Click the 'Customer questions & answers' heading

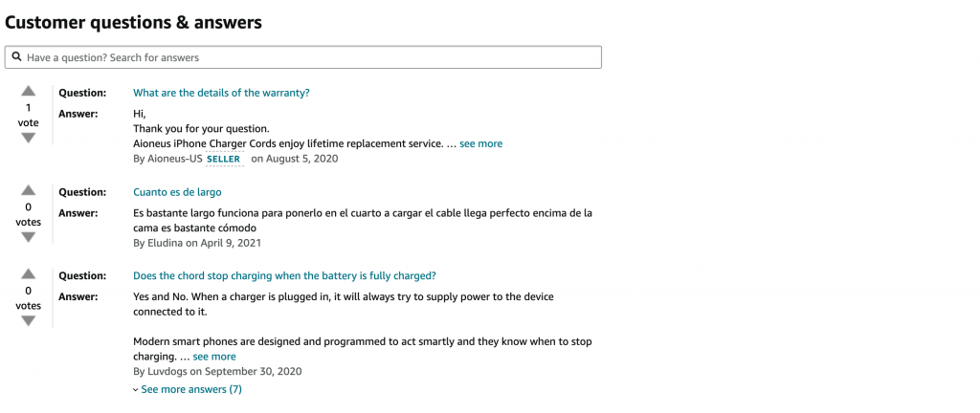tap(133, 22)
